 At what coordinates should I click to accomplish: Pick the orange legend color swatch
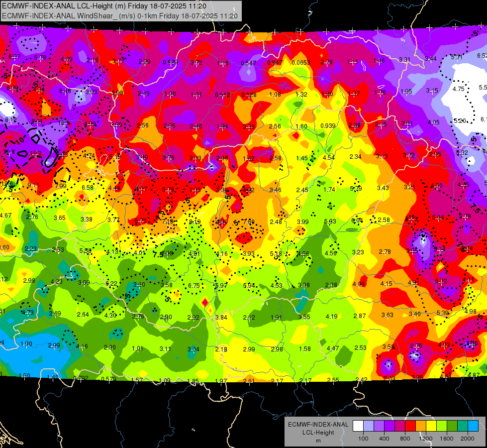(x=421, y=426)
